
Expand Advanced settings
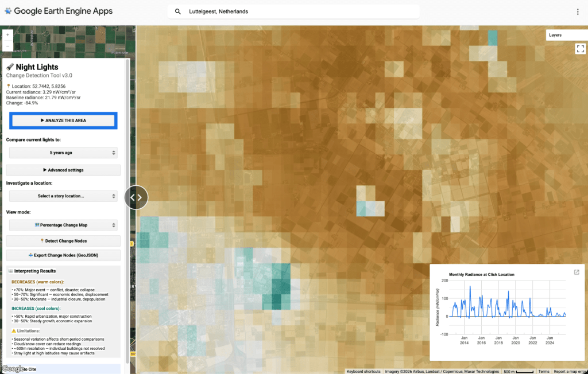[x=63, y=170]
